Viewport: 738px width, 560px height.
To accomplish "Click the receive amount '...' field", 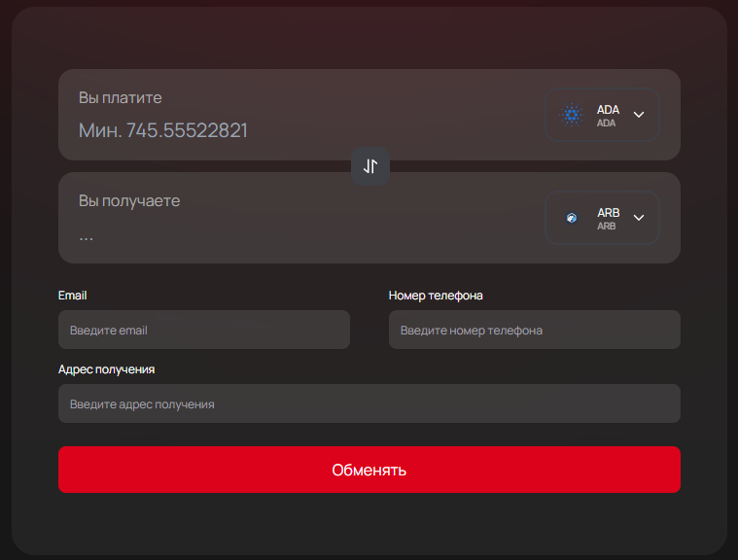I will coord(86,237).
